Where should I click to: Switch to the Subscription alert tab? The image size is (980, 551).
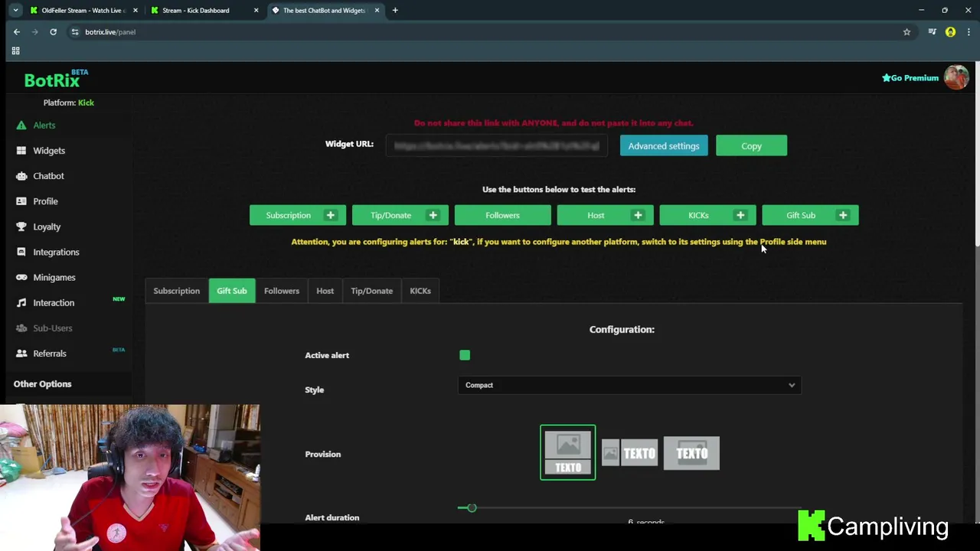tap(176, 291)
